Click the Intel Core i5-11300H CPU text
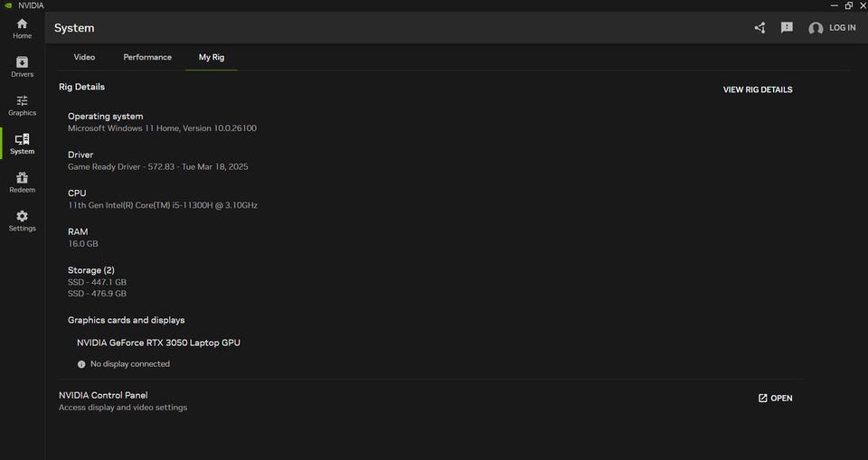This screenshot has width=868, height=460. [163, 205]
